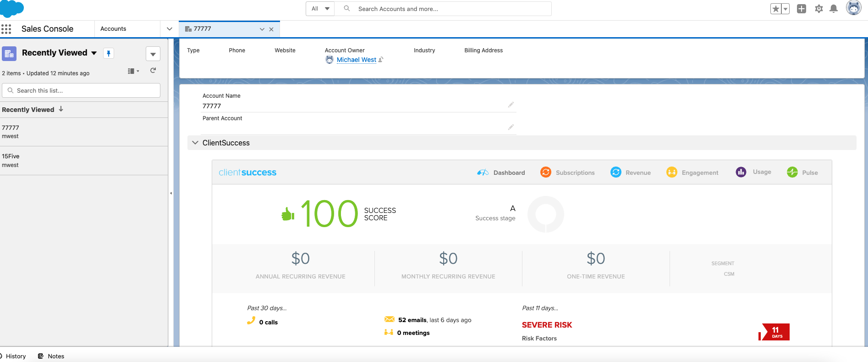Click the 'Past 30 days...' label
Screen dimensions: 868x362
[x=267, y=308]
